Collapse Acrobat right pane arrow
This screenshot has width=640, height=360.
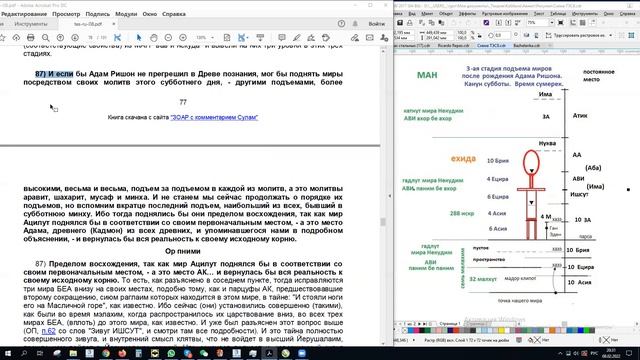coord(389,196)
